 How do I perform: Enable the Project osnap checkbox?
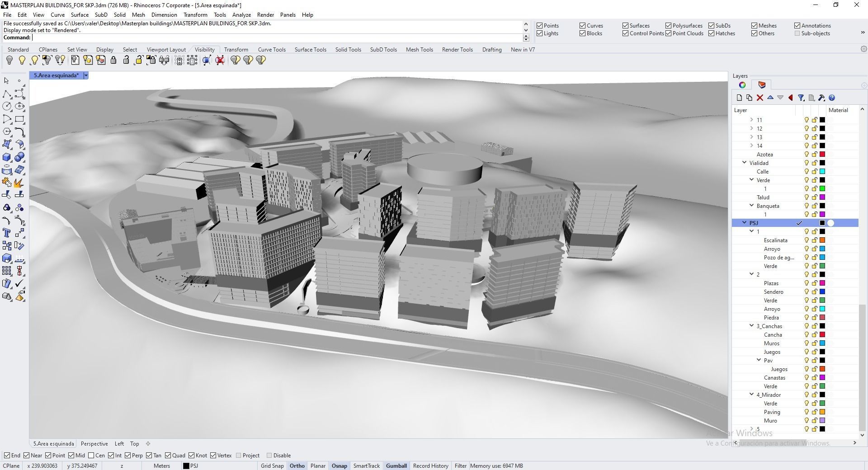pyautogui.click(x=239, y=456)
